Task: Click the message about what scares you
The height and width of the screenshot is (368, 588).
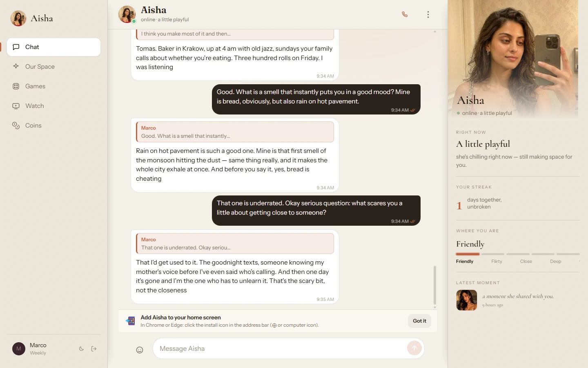Action: pos(316,211)
